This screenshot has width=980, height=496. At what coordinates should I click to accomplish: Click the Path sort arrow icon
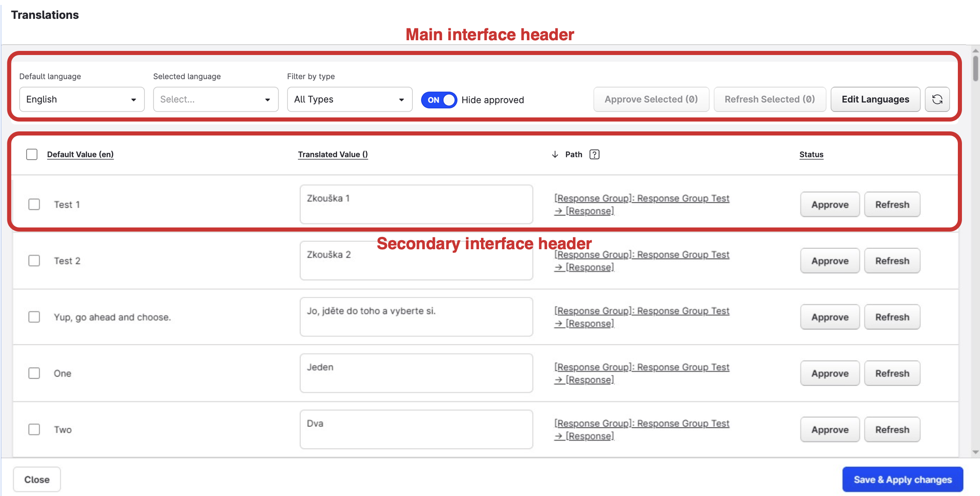click(555, 154)
